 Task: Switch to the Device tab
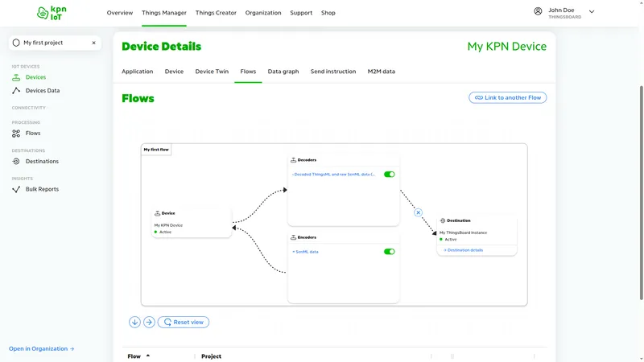click(174, 72)
